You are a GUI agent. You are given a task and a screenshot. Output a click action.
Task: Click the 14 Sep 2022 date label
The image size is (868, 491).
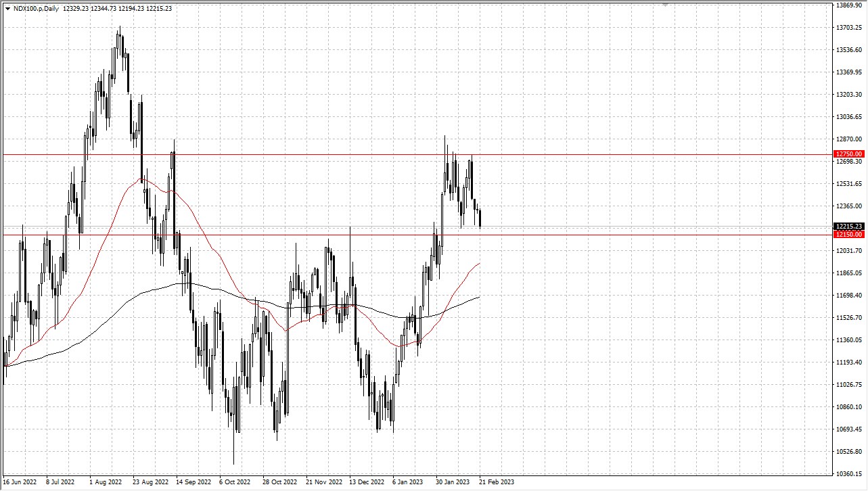[193, 482]
